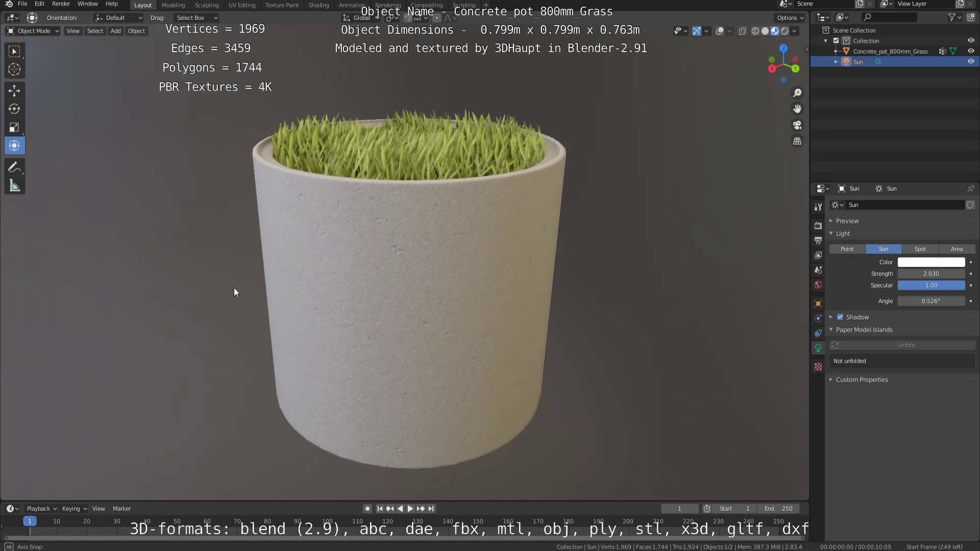The width and height of the screenshot is (980, 551).
Task: Toggle viewport gizmos display
Action: tap(697, 31)
